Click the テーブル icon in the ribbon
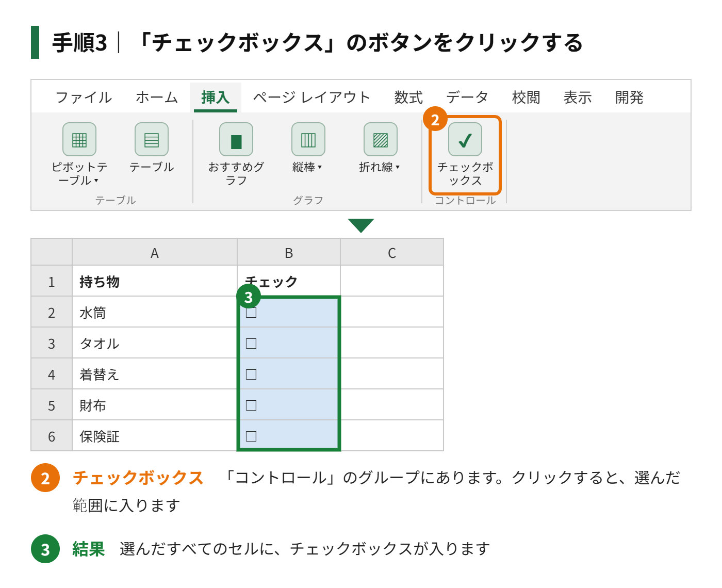This screenshot has width=722, height=588. (x=152, y=139)
